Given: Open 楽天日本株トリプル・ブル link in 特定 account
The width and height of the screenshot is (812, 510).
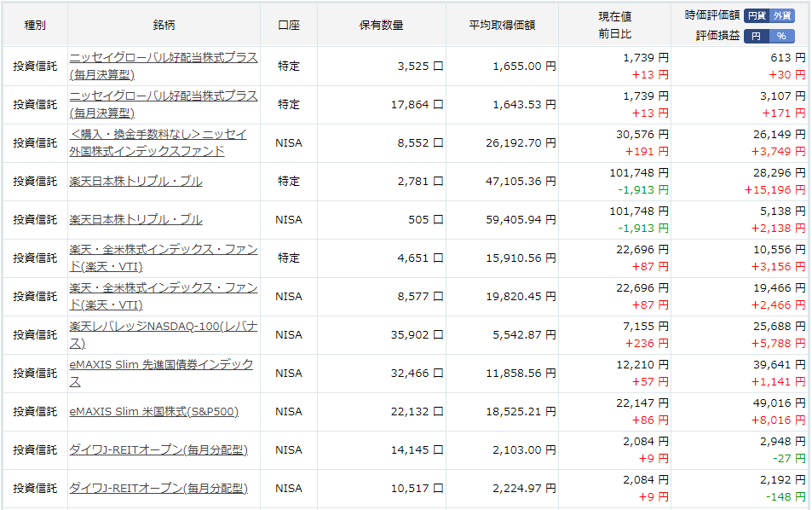Looking at the screenshot, I should [x=135, y=181].
